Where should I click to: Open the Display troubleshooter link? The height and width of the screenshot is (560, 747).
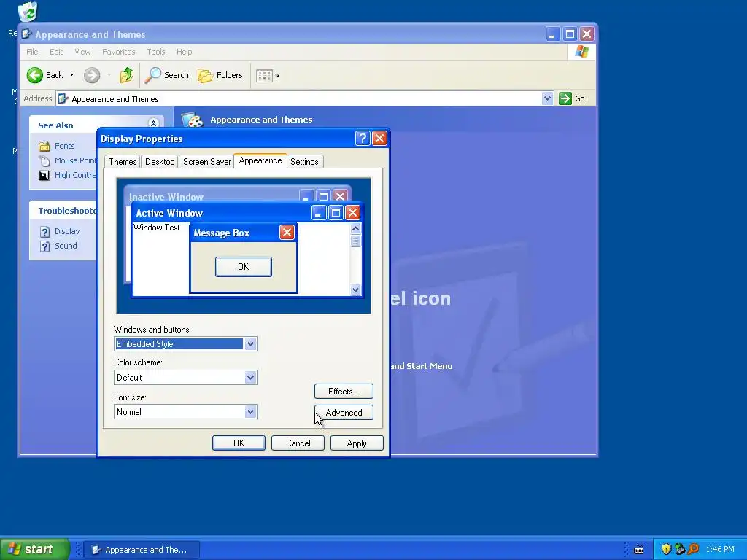click(x=67, y=231)
